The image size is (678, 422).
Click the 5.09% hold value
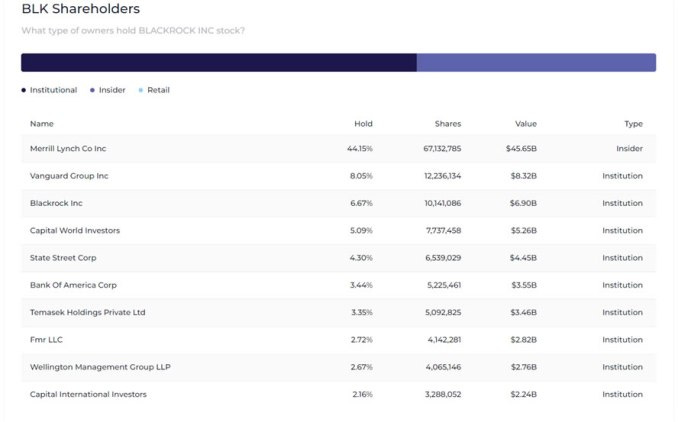point(361,230)
